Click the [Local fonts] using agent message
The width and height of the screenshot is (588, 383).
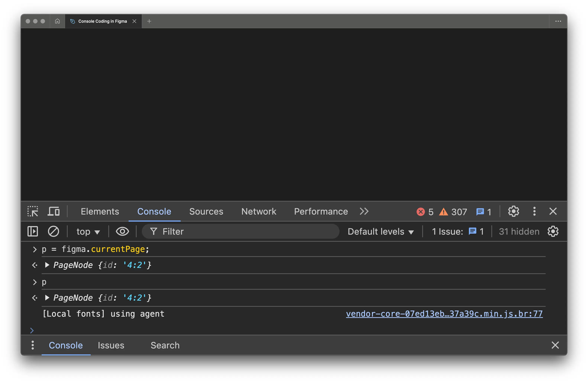pyautogui.click(x=104, y=314)
